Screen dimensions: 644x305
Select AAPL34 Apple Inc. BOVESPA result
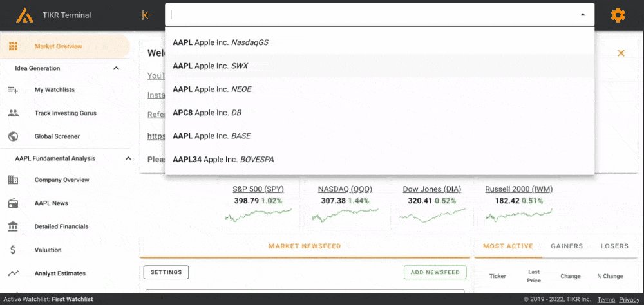[379, 160]
